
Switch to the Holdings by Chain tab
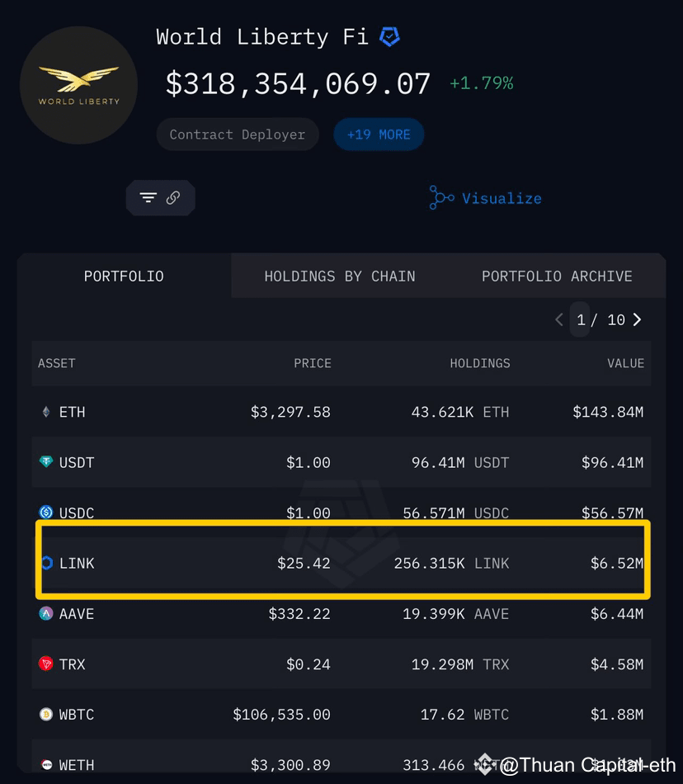[340, 276]
